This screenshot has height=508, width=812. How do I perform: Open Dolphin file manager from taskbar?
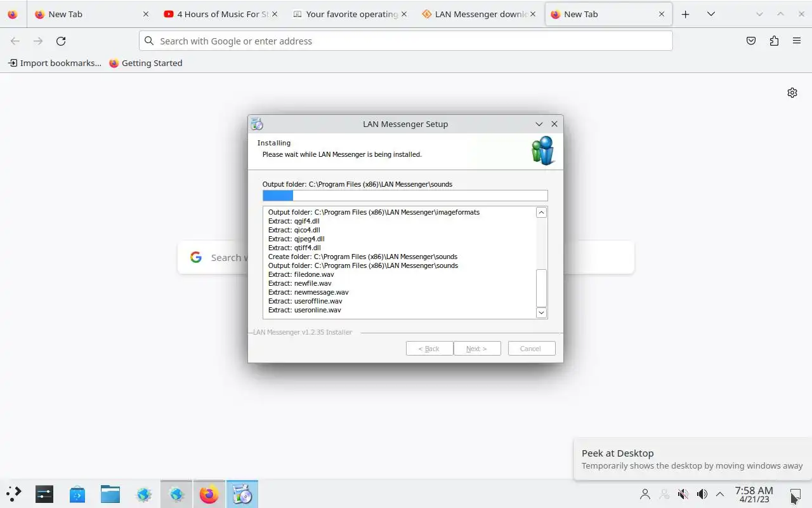(110, 494)
